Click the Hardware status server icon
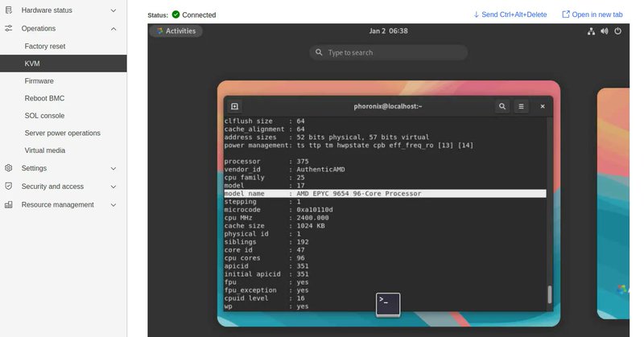 click(9, 10)
